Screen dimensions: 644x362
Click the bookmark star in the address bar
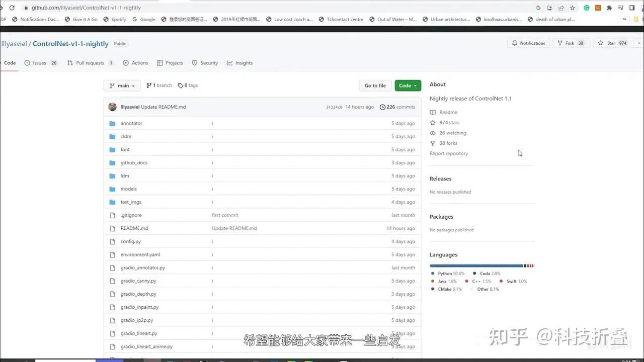point(573,8)
